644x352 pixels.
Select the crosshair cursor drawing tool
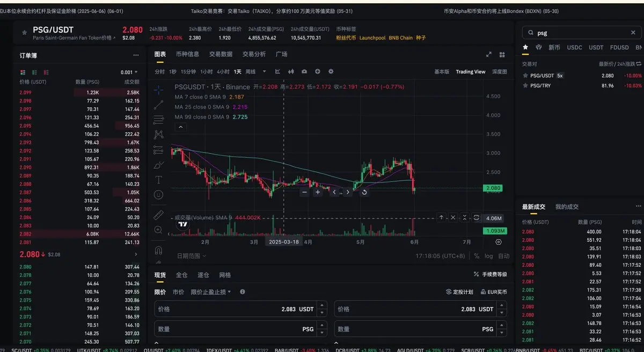158,90
